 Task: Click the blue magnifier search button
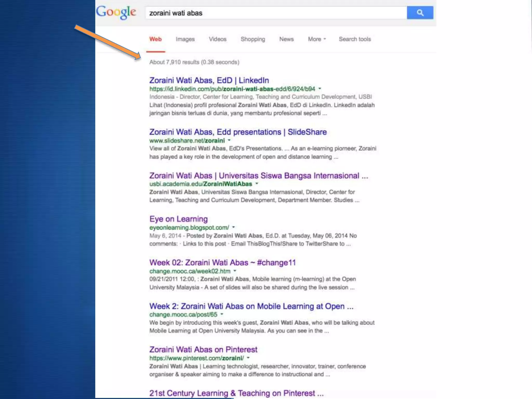click(x=420, y=13)
